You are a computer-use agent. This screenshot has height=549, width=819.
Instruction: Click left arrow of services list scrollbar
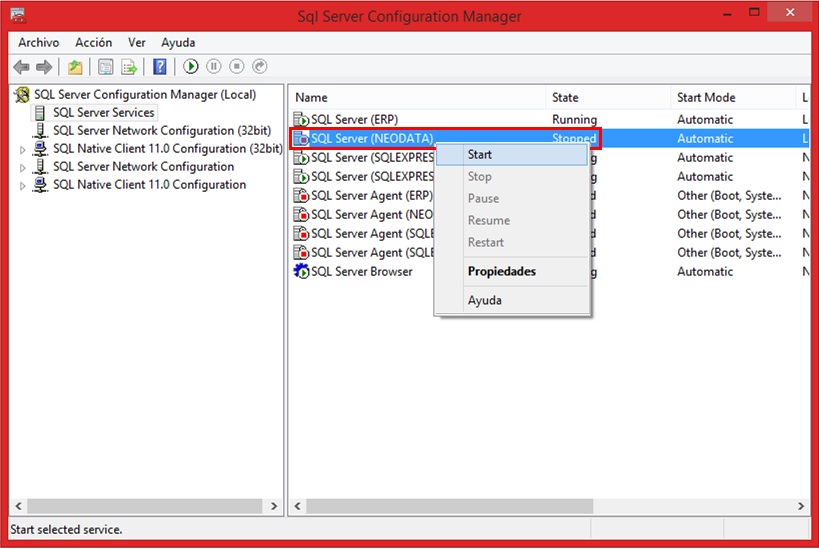point(298,506)
